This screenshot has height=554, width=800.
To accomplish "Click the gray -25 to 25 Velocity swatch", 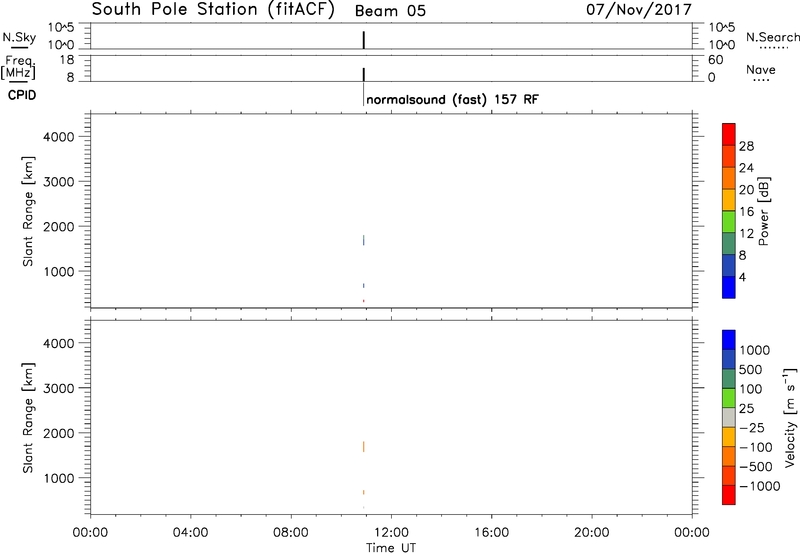I will pos(729,418).
